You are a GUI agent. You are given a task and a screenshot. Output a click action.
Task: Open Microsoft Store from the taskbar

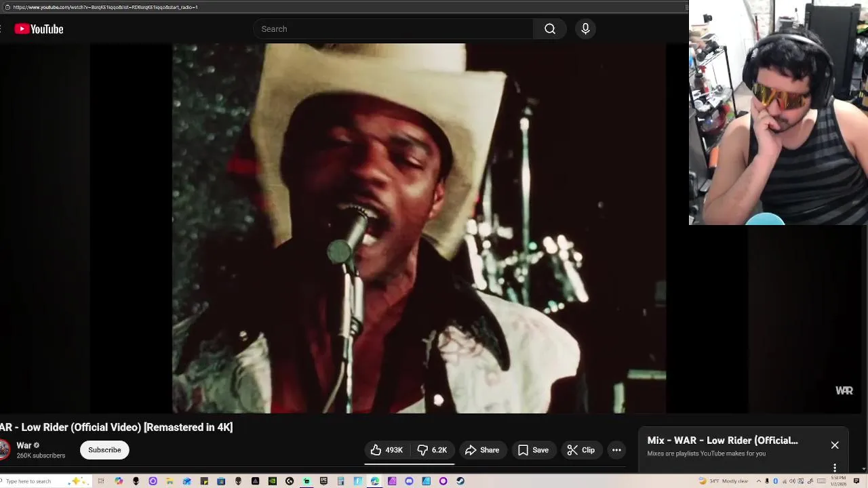tap(221, 481)
